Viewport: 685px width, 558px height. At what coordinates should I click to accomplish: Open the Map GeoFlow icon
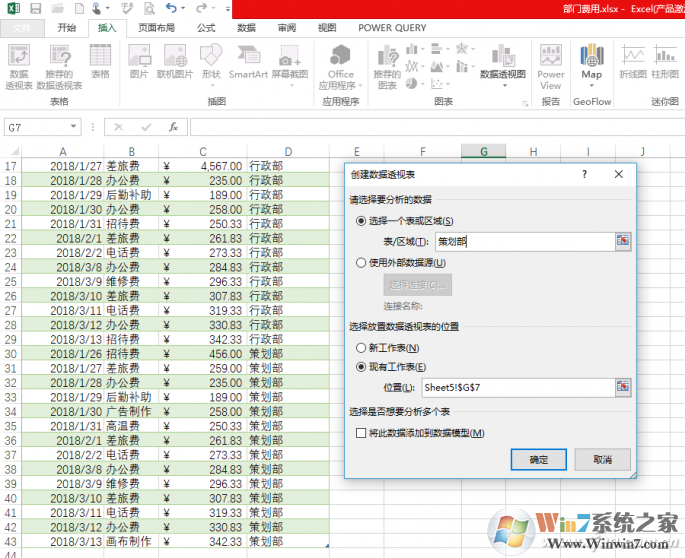click(x=592, y=62)
